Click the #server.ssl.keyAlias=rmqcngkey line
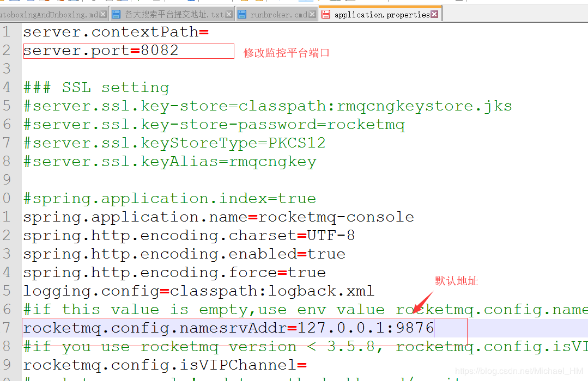 tap(170, 162)
